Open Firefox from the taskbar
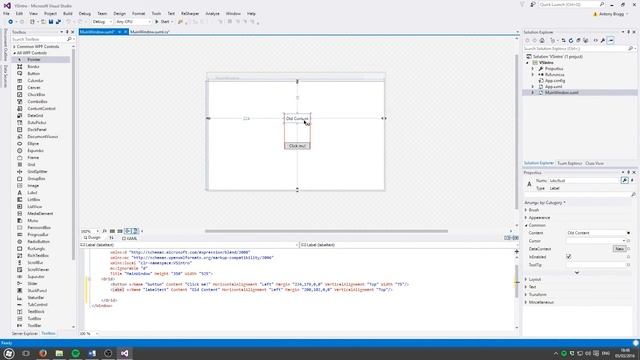640x360 pixels. pyautogui.click(x=43, y=353)
